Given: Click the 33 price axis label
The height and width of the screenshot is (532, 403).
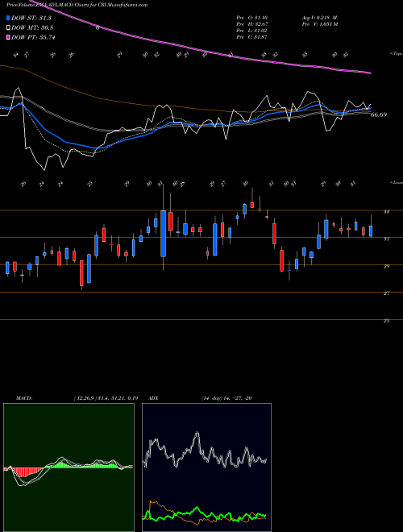Looking at the screenshot, I should [x=386, y=212].
